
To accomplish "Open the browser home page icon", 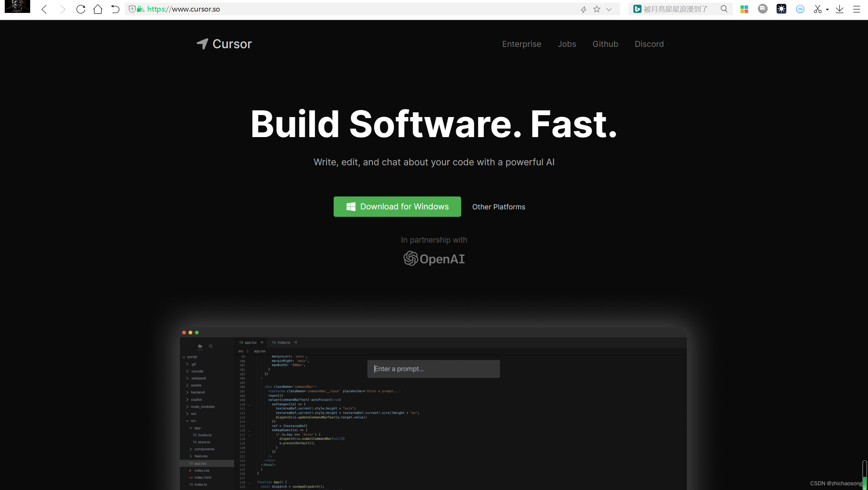I will click(98, 9).
